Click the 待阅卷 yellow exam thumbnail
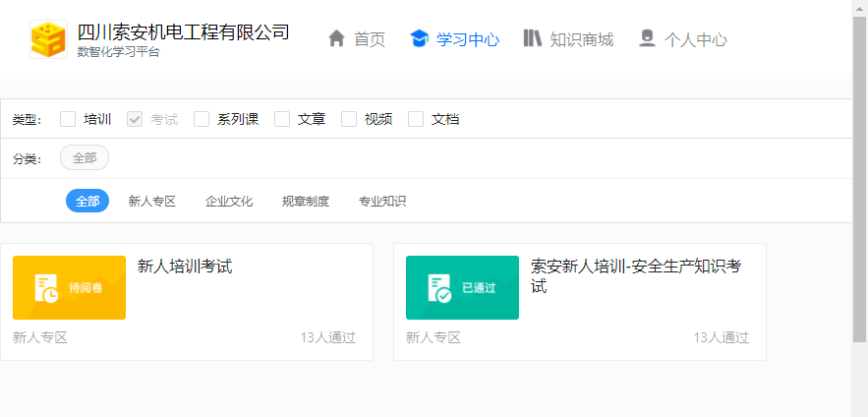 point(69,287)
